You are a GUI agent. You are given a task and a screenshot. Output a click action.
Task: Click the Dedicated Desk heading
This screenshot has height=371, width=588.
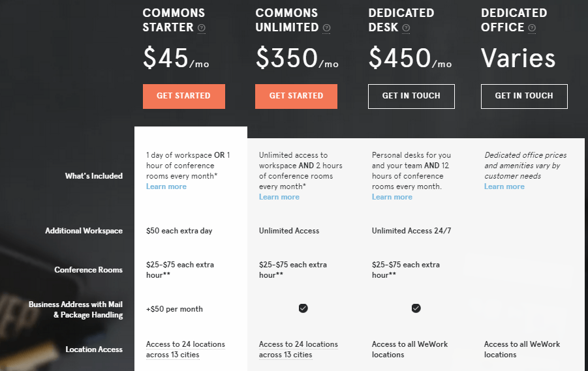pyautogui.click(x=401, y=20)
